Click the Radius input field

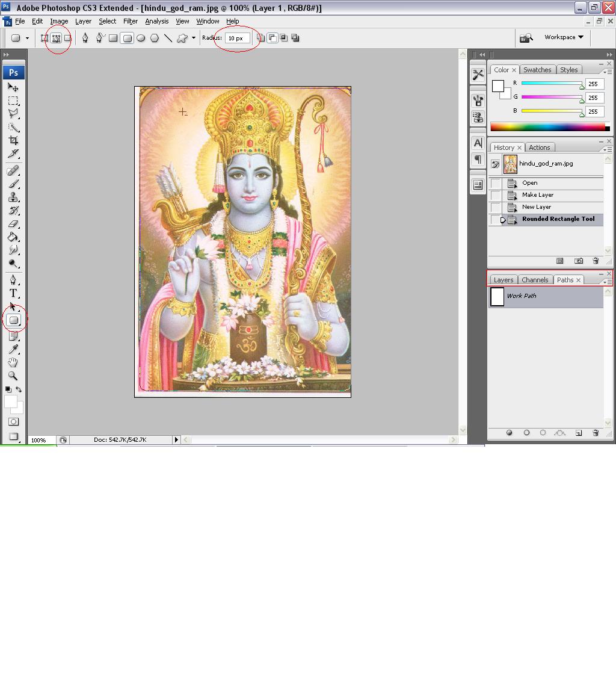(x=237, y=38)
